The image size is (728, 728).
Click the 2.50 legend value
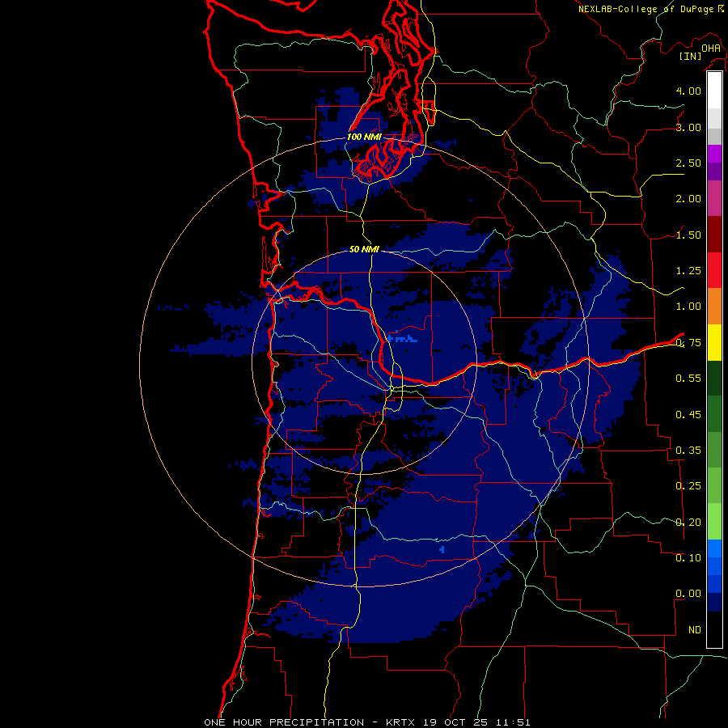click(x=688, y=163)
